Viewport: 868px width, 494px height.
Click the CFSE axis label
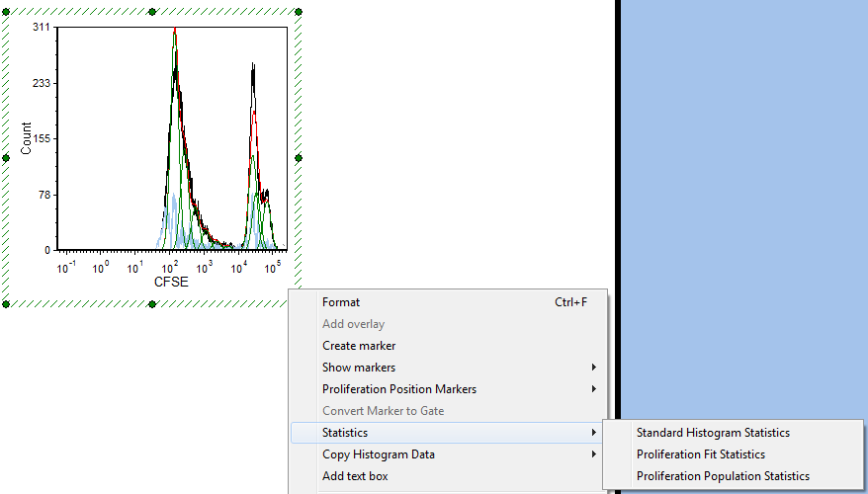(x=171, y=283)
